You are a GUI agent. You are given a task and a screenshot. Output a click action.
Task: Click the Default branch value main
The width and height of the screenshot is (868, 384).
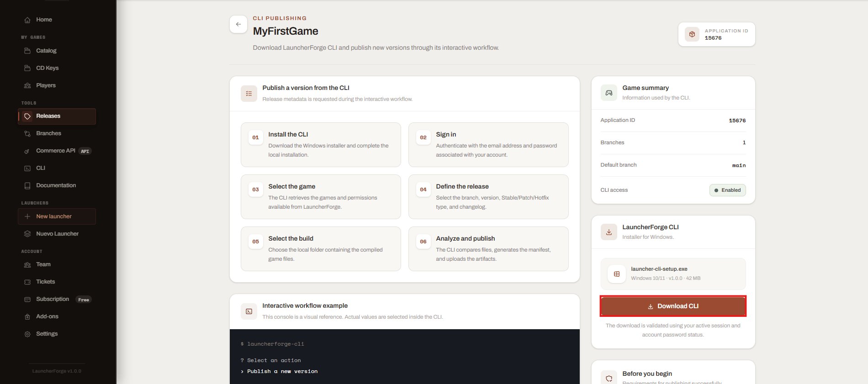pos(739,166)
